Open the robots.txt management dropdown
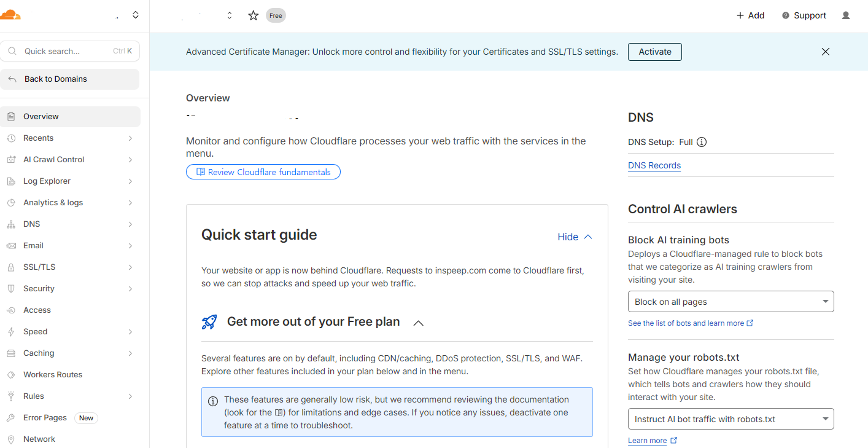This screenshot has width=868, height=448. 730,419
